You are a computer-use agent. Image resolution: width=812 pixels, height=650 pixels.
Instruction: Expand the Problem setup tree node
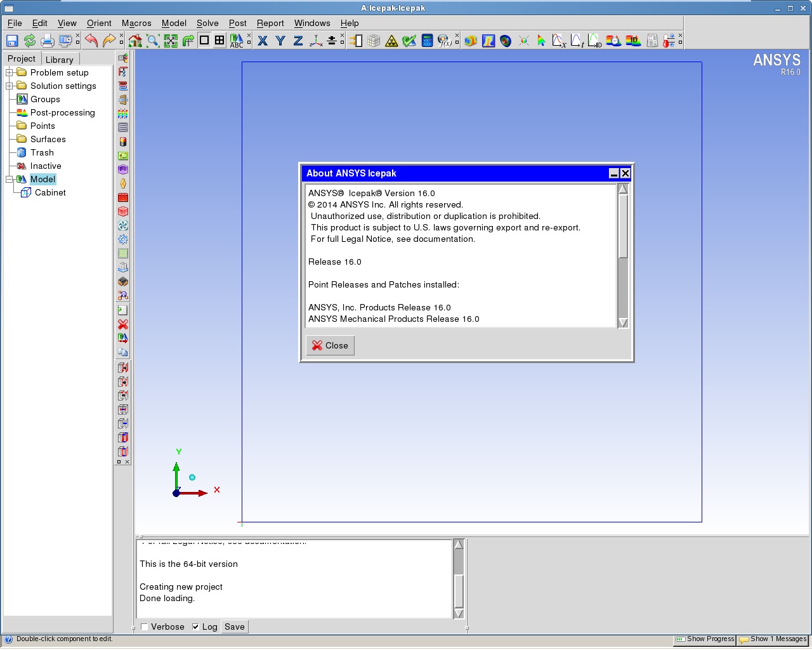coord(10,72)
